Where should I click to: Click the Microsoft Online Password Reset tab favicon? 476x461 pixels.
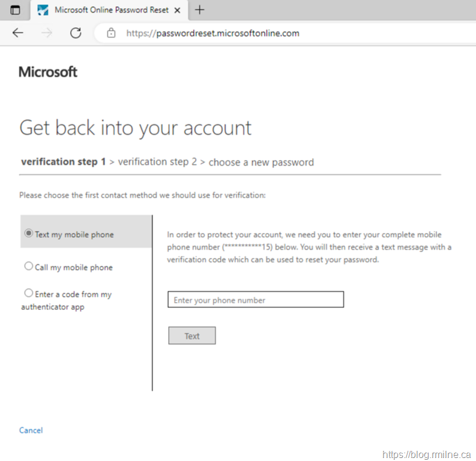point(43,10)
